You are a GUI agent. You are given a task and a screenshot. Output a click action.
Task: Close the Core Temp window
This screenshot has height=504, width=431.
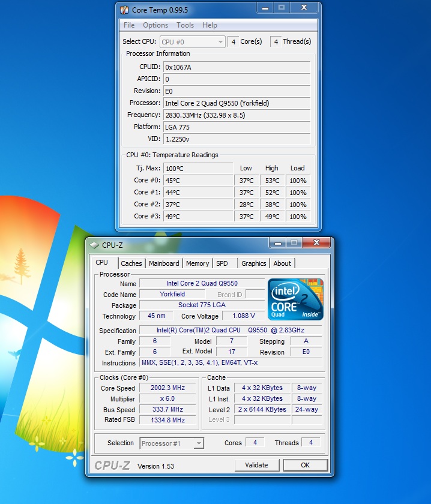click(x=304, y=8)
